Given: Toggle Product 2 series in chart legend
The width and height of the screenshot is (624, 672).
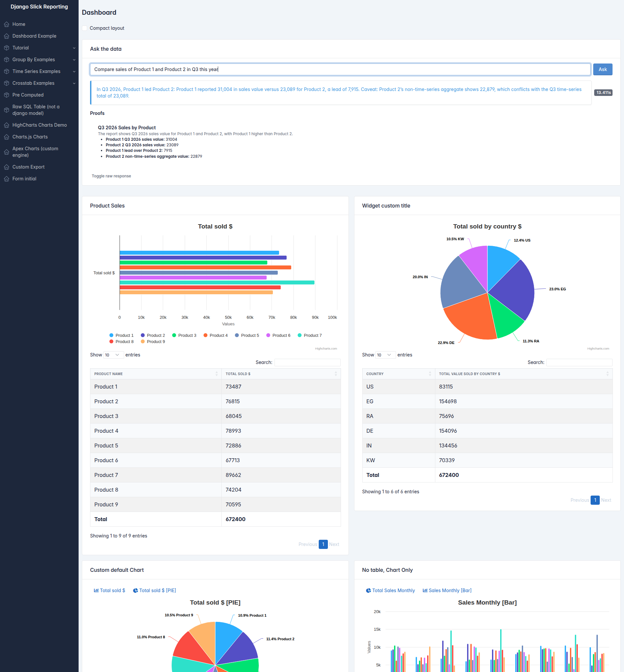Looking at the screenshot, I should 153,335.
